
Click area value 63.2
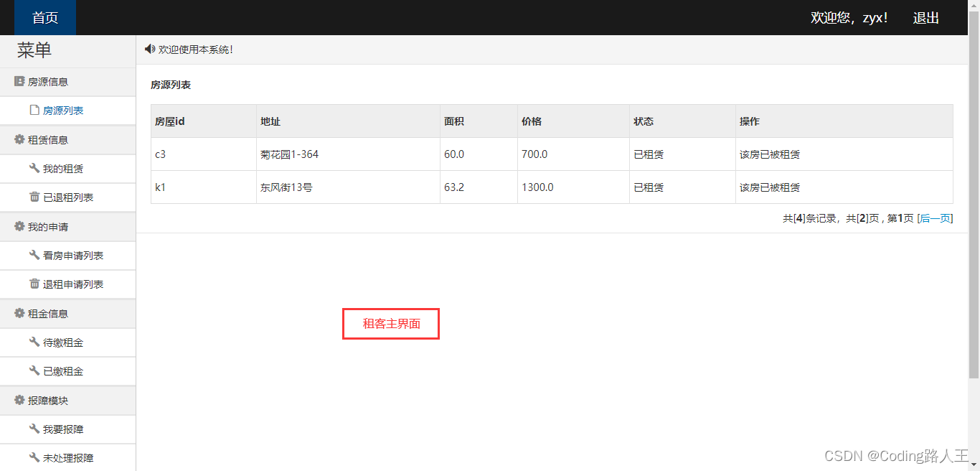(x=454, y=187)
